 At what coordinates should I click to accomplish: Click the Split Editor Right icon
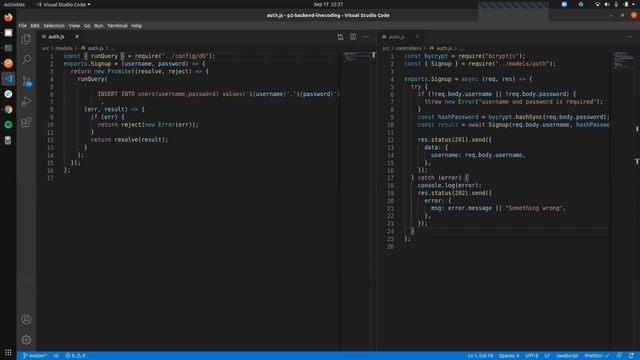coord(353,37)
